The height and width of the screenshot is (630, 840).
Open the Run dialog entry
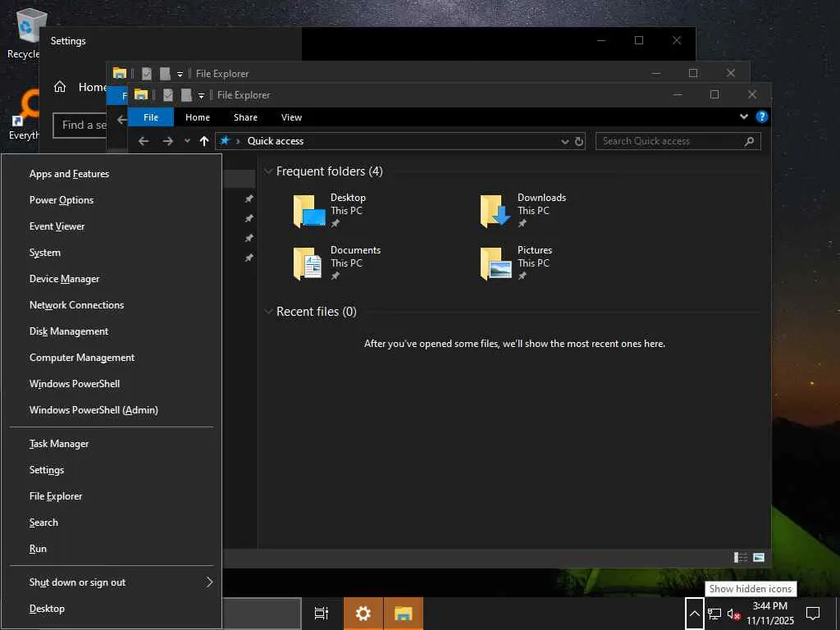tap(112, 549)
